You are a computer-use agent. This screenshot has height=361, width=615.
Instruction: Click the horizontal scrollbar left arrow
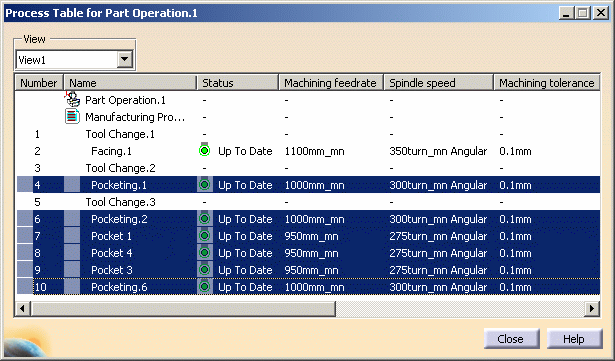(x=22, y=308)
